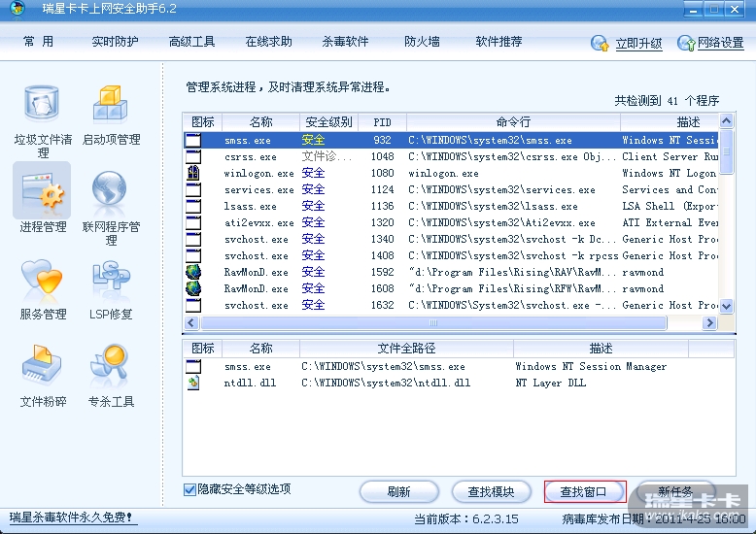
Task: Click the lsass.exe row icon
Action: coord(193,206)
